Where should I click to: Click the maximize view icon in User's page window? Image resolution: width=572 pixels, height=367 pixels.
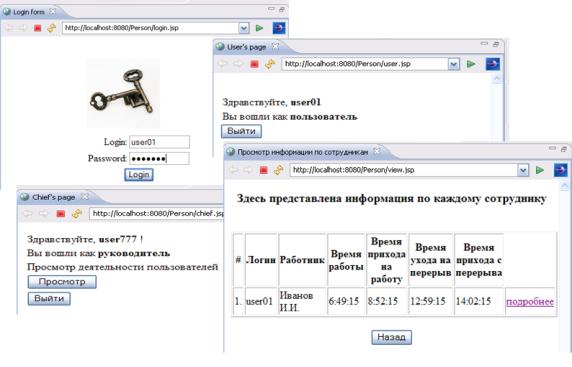coord(496,44)
